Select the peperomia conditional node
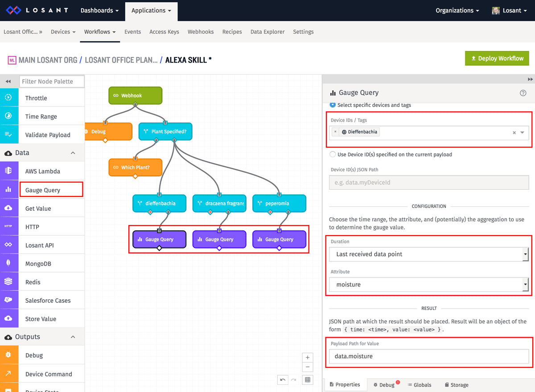Screen dimensions: 535x392 click(279, 203)
